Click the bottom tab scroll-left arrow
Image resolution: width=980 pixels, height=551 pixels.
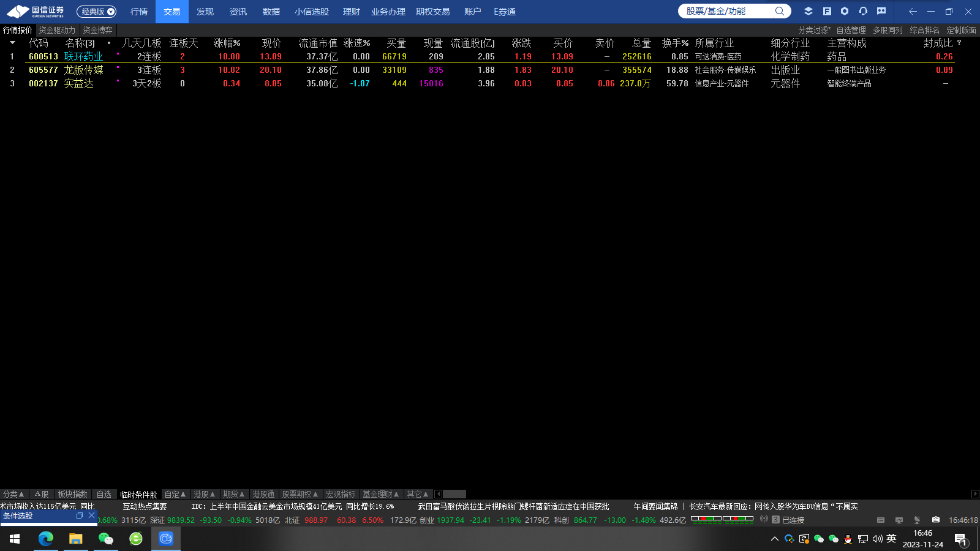pos(438,494)
